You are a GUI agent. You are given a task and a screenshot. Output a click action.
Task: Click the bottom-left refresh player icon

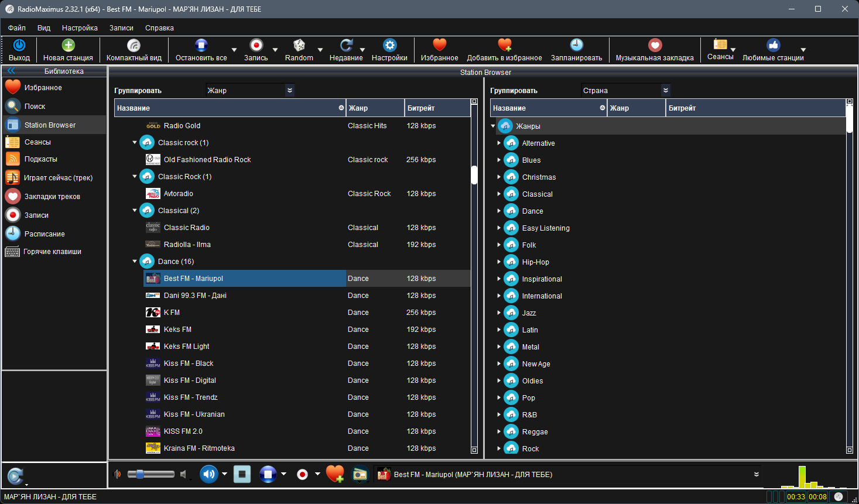15,476
